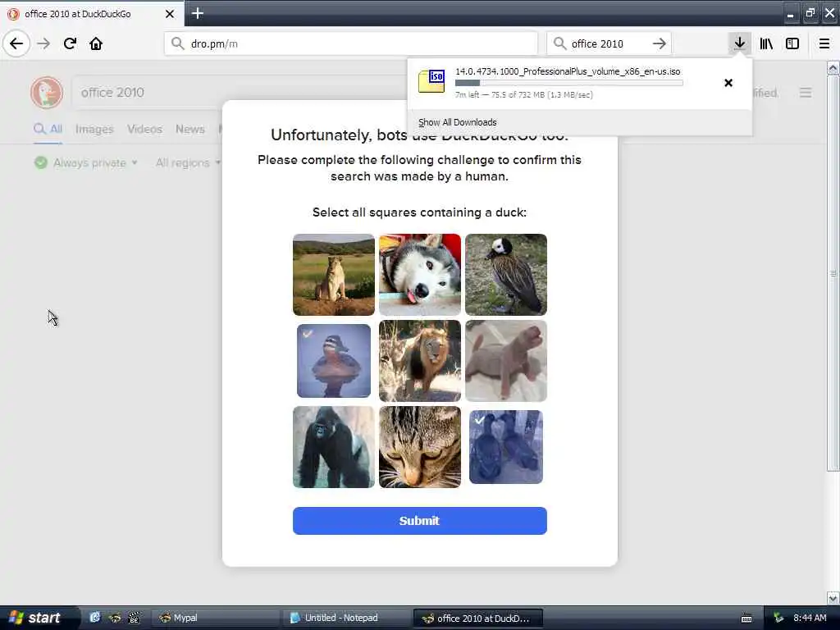Click the page scrollbar down arrow
This screenshot has width=840, height=630.
coord(833,598)
